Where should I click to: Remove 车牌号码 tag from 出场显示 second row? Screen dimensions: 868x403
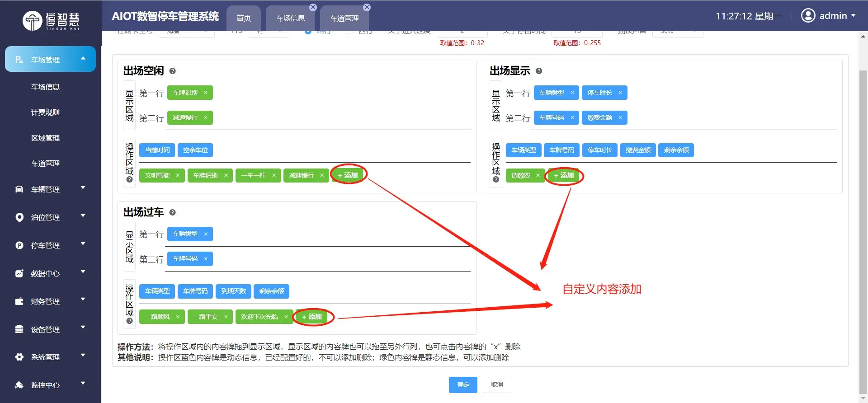click(572, 117)
